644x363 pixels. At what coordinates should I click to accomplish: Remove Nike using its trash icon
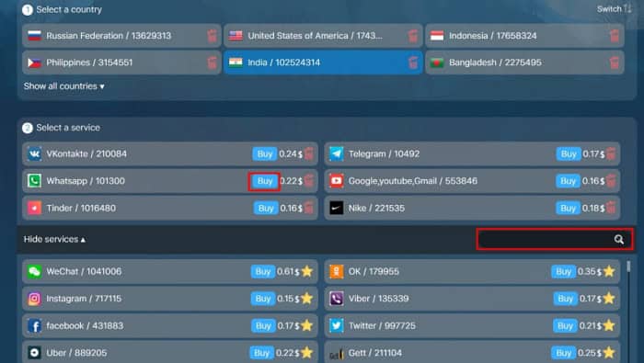point(611,208)
